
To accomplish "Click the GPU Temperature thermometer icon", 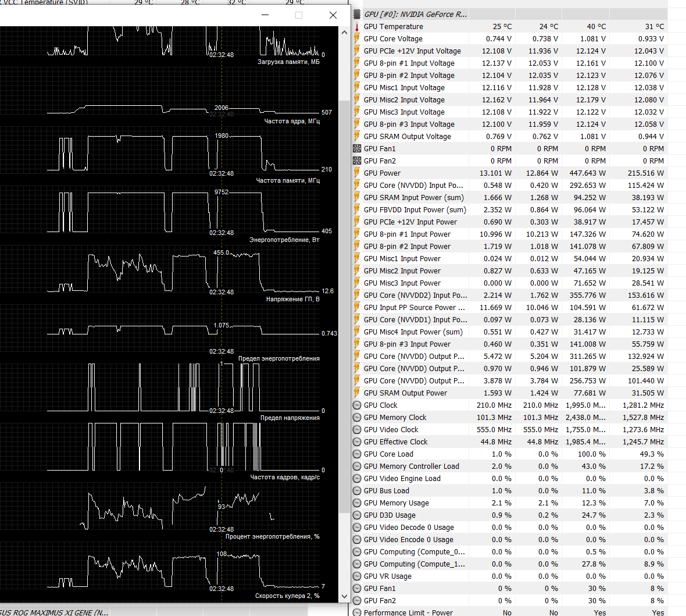I will [356, 27].
